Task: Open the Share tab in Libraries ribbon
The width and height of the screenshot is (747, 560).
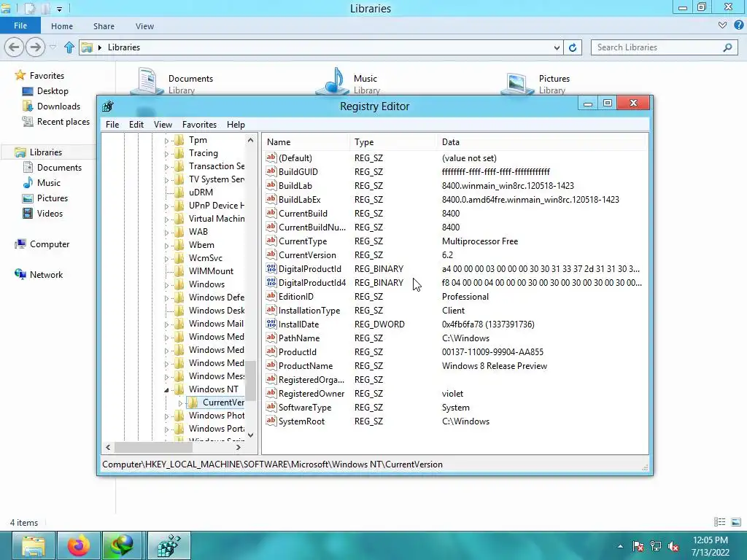Action: (x=104, y=26)
